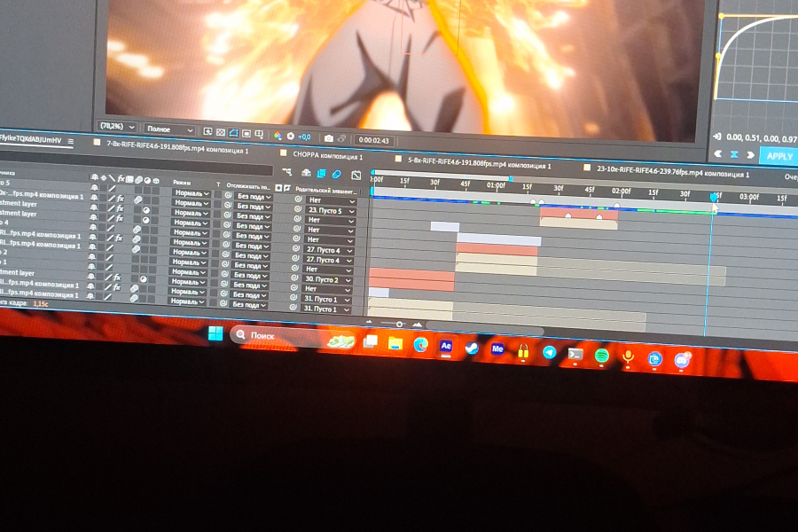Open the upper 27. Пусто 4 parent dropdown
798x532 pixels.
click(329, 250)
